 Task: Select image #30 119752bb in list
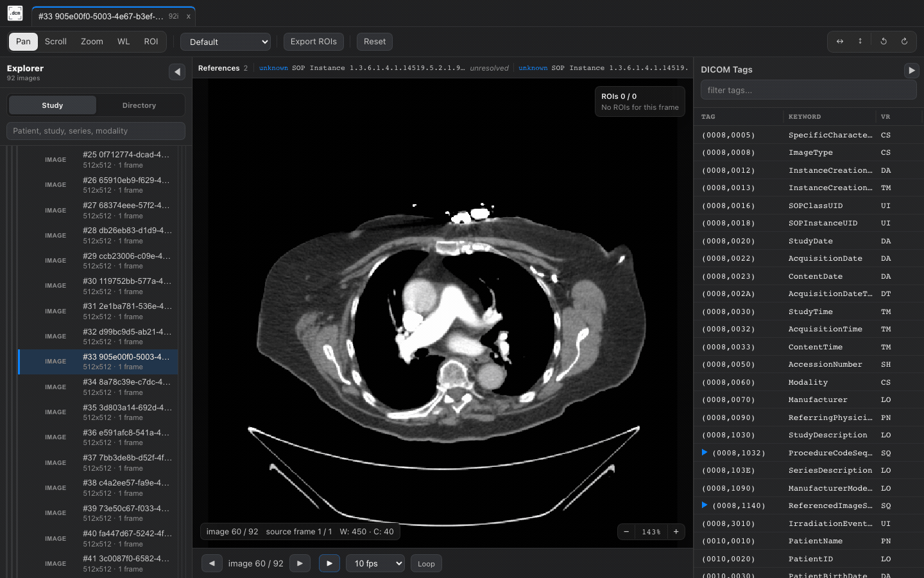pyautogui.click(x=98, y=286)
